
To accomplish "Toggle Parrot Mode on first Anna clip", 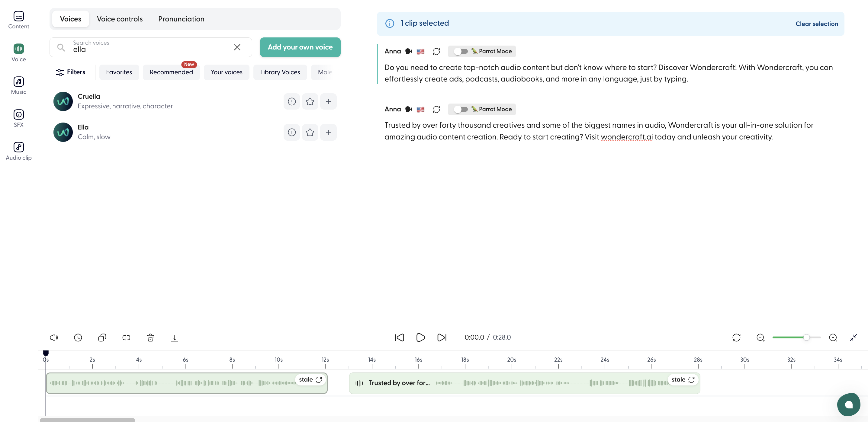I will pos(459,51).
